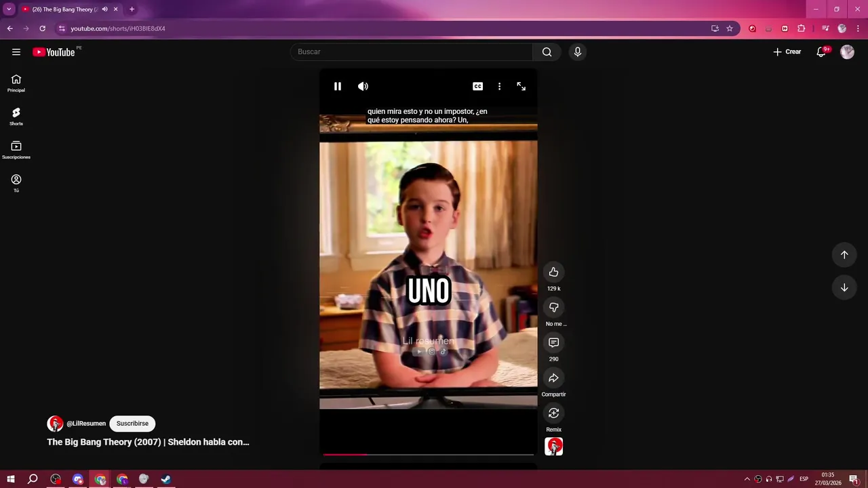Go to YouTube home via the logo
Screen dimensions: 868x488
pos(54,52)
